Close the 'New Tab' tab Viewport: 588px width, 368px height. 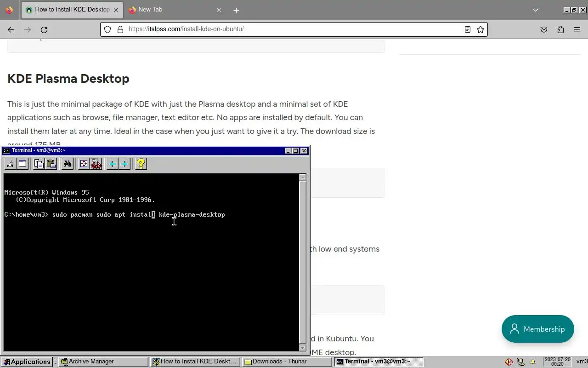(219, 10)
